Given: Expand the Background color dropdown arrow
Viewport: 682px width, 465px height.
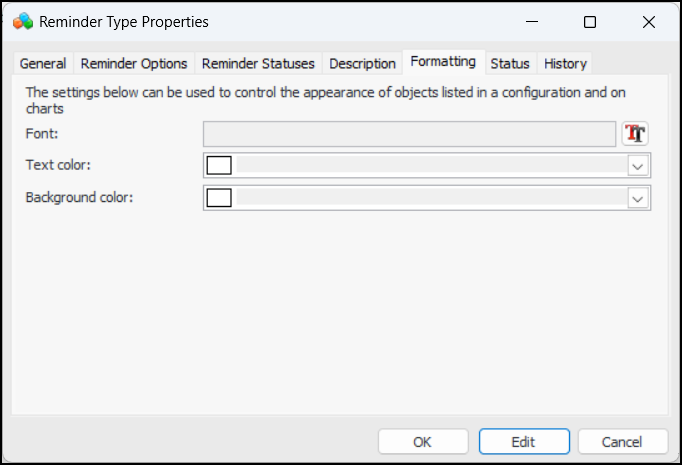Looking at the screenshot, I should click(x=637, y=198).
